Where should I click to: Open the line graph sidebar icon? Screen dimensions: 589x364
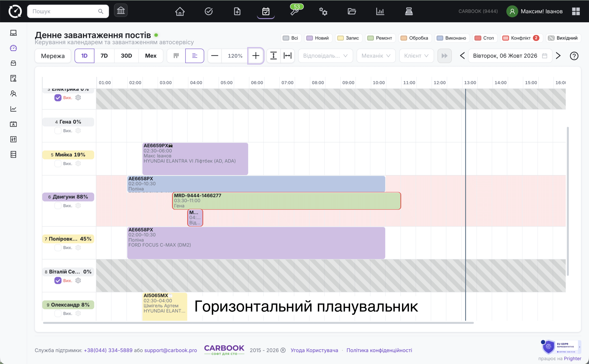pyautogui.click(x=14, y=109)
